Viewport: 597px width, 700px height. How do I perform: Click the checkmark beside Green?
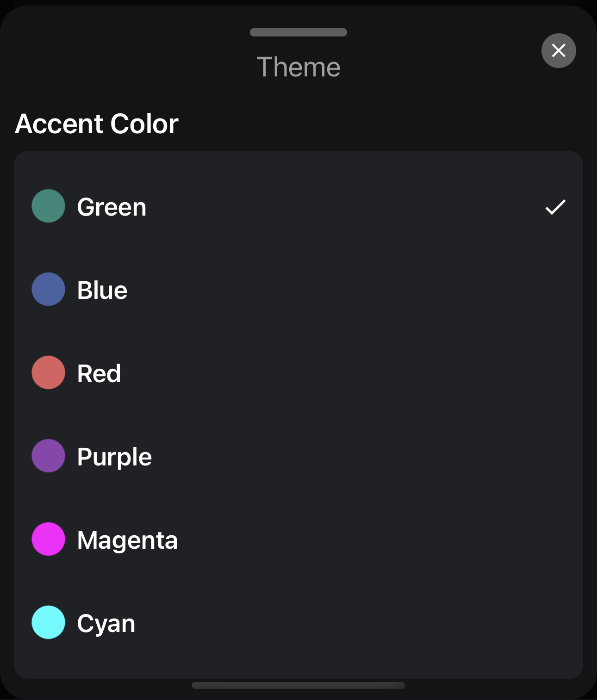click(x=555, y=207)
